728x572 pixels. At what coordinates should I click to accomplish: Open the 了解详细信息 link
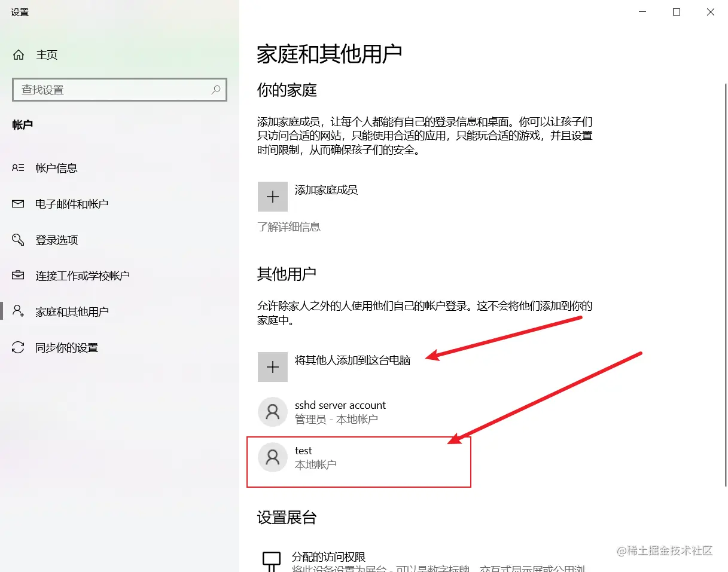289,227
